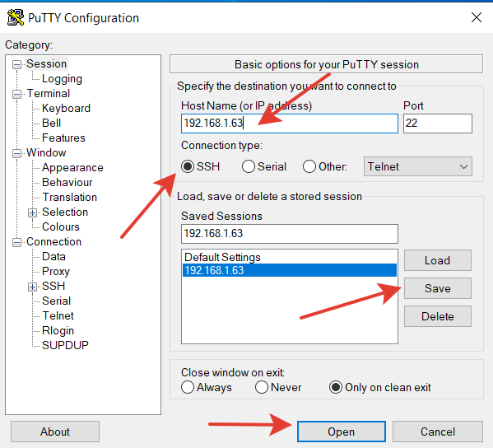Select the SSH connection type radio button

click(x=188, y=166)
